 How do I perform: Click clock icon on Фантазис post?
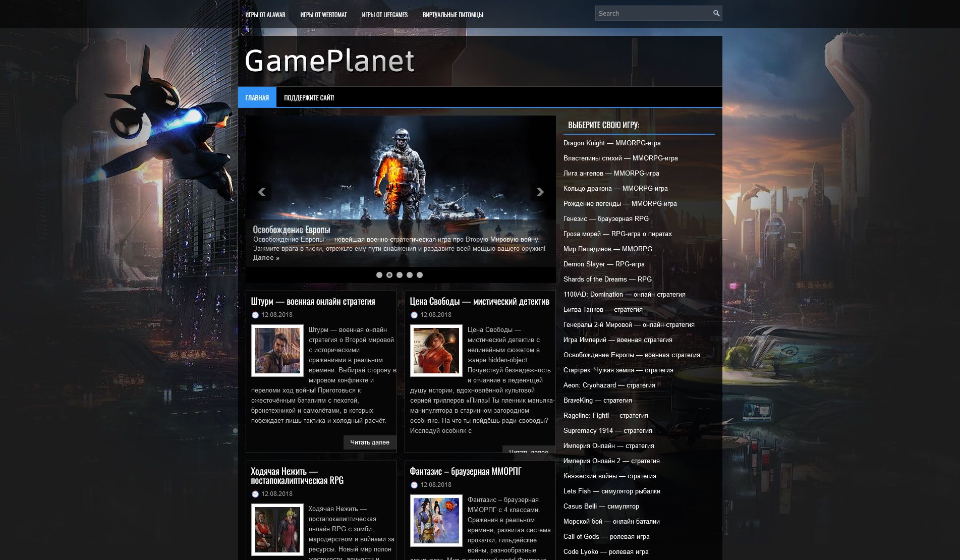(414, 485)
